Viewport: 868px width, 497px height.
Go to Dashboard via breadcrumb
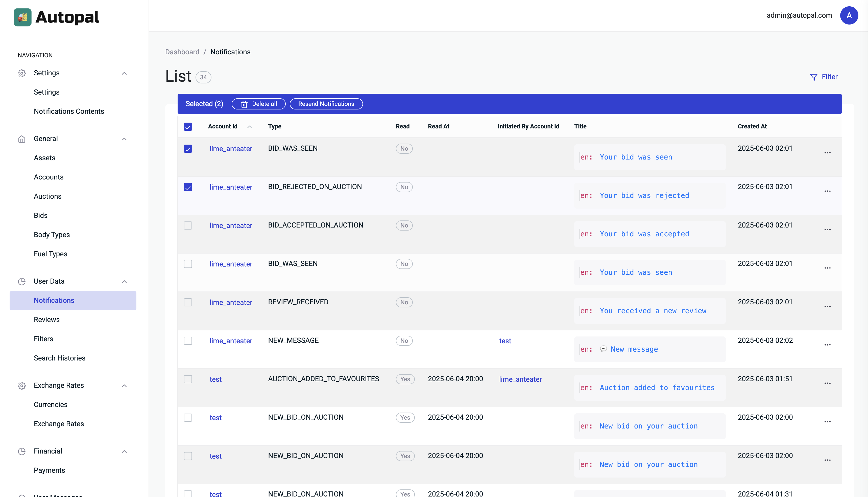[182, 52]
